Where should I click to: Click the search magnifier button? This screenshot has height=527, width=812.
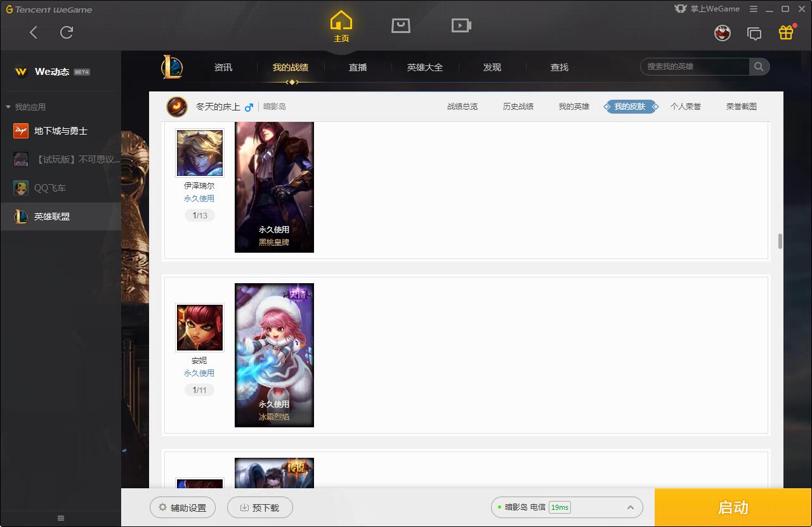click(x=759, y=67)
